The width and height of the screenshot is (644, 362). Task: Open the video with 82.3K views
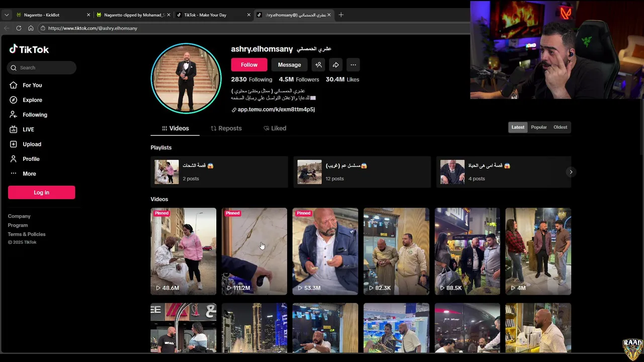tap(396, 251)
